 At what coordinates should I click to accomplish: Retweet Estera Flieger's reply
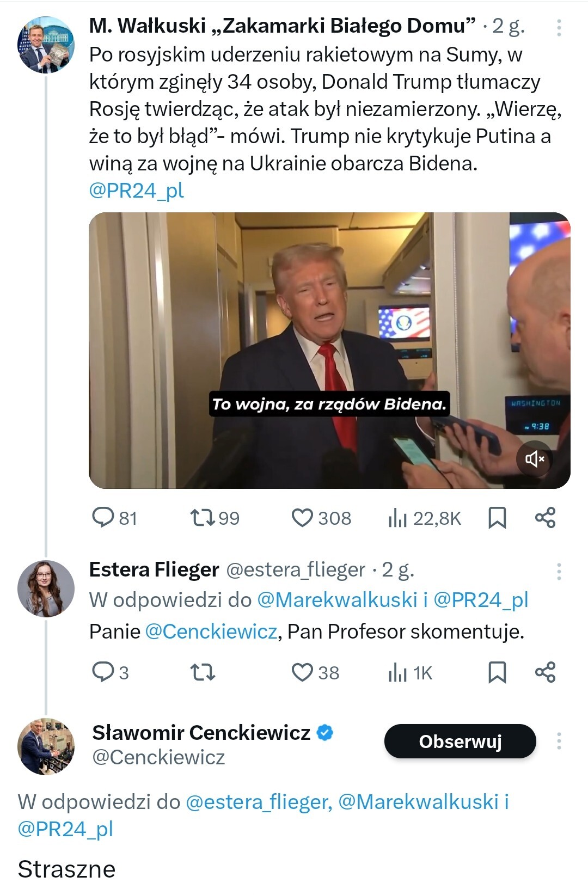tap(203, 672)
